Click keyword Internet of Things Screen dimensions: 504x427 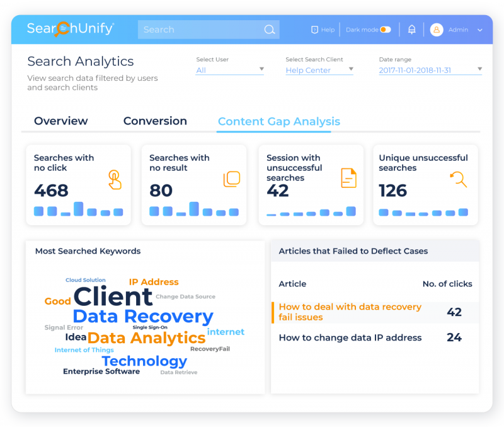tap(84, 350)
